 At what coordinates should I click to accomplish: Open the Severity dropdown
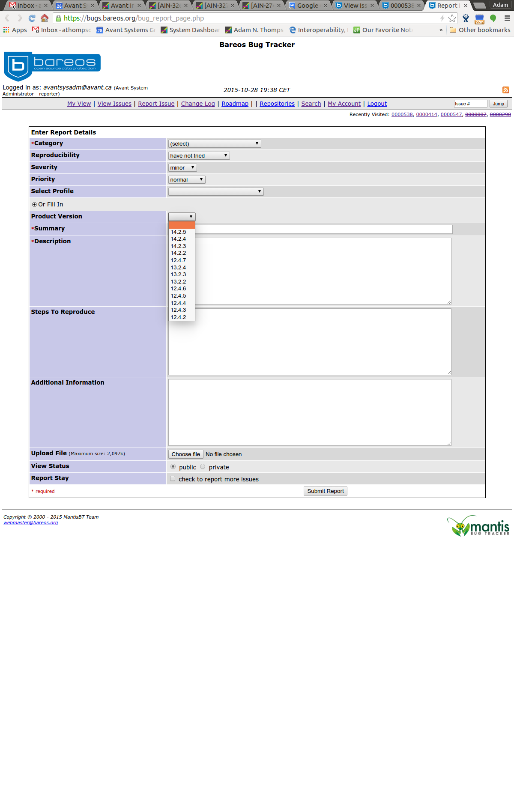182,168
